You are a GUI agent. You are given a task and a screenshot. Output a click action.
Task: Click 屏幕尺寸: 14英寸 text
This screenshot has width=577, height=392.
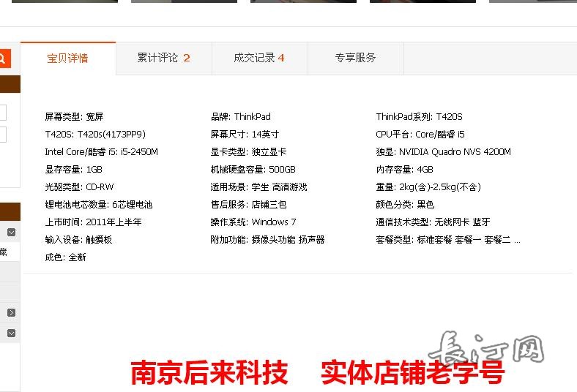[x=245, y=135]
